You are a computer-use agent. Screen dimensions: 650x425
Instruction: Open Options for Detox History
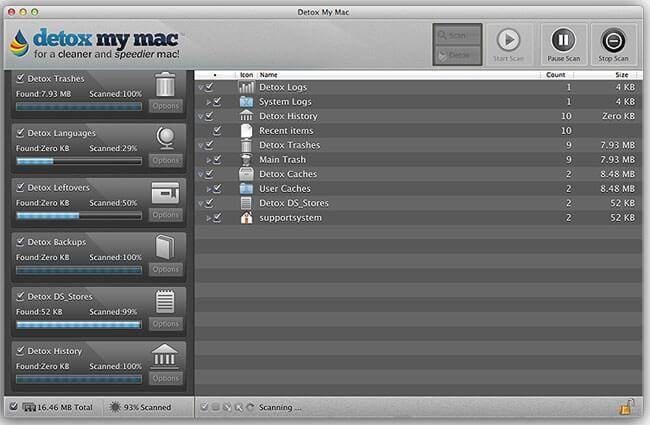[165, 378]
